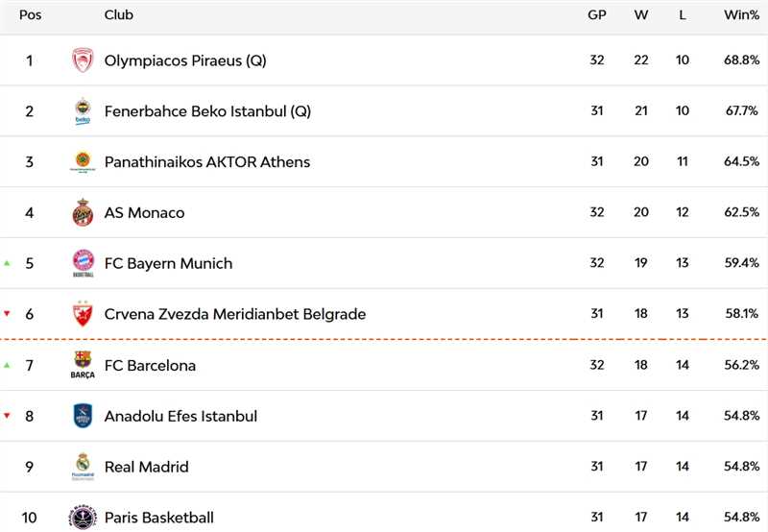Viewport: 768px width, 532px height.
Task: Click the FC Bayern Munich logo
Action: pyautogui.click(x=83, y=263)
